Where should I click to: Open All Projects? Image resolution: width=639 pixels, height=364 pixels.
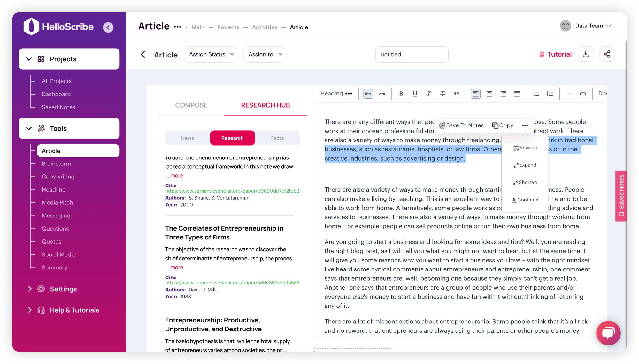[x=57, y=81]
